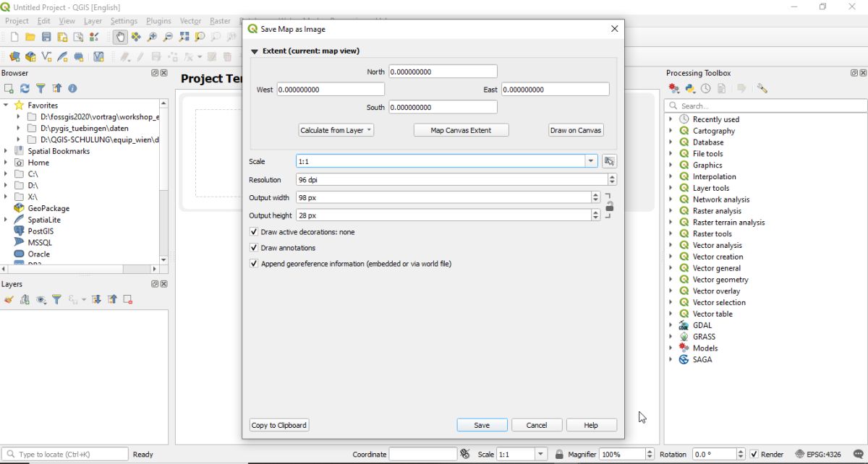Click Remove Layer icon in Layers
The image size is (868, 464).
coord(128,299)
